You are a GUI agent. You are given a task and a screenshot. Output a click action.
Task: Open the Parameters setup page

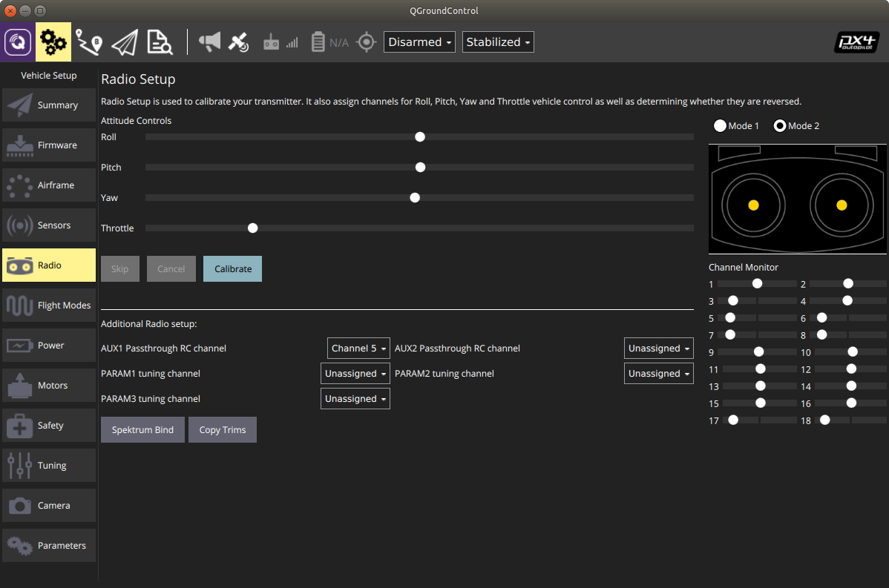pyautogui.click(x=49, y=545)
